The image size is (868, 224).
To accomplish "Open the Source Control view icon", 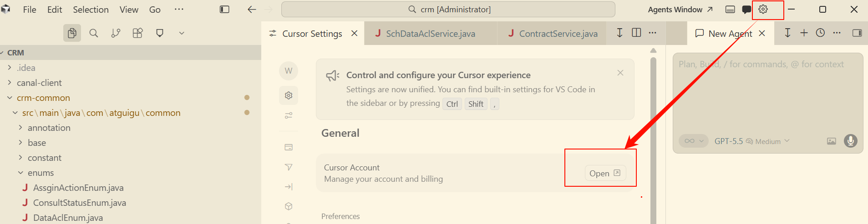I will [116, 33].
